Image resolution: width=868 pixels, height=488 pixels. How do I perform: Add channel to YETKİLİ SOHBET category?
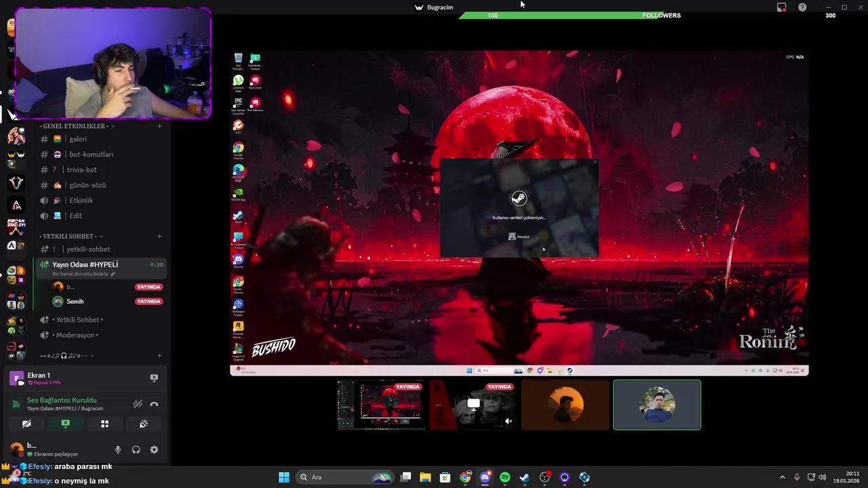(159, 237)
